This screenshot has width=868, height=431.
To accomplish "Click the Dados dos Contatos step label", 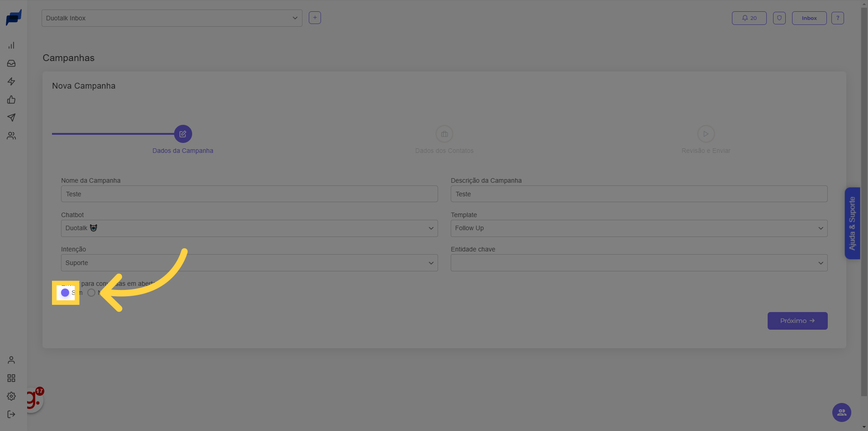I will coord(444,151).
